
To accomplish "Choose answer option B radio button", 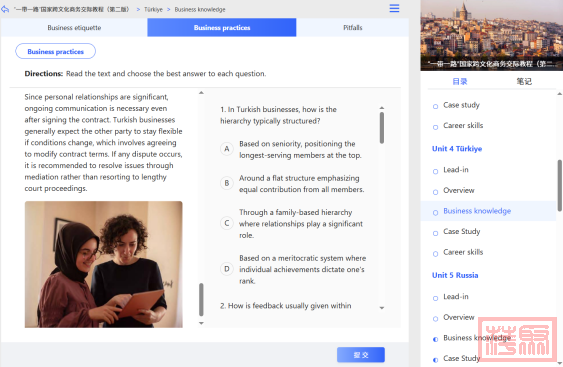I will pos(227,183).
